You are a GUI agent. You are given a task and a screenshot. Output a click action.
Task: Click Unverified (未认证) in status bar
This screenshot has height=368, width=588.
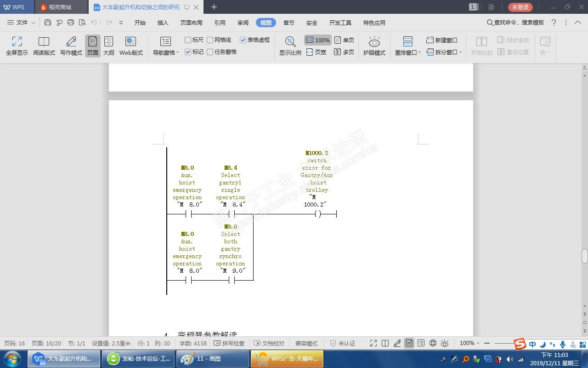(x=343, y=343)
